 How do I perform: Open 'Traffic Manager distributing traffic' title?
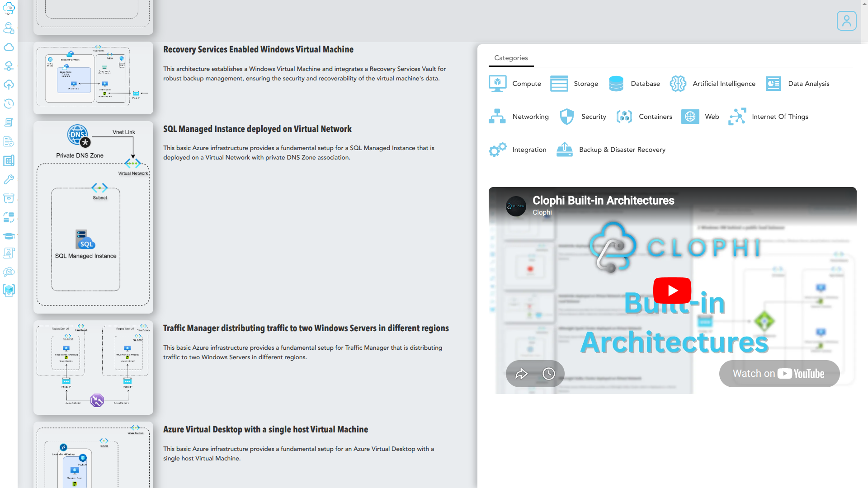click(x=306, y=328)
